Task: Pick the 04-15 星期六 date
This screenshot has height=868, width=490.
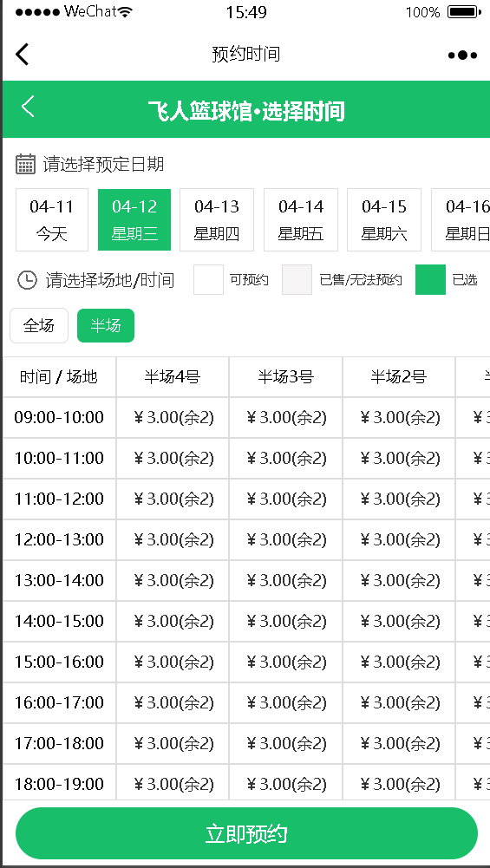Action: pos(384,219)
